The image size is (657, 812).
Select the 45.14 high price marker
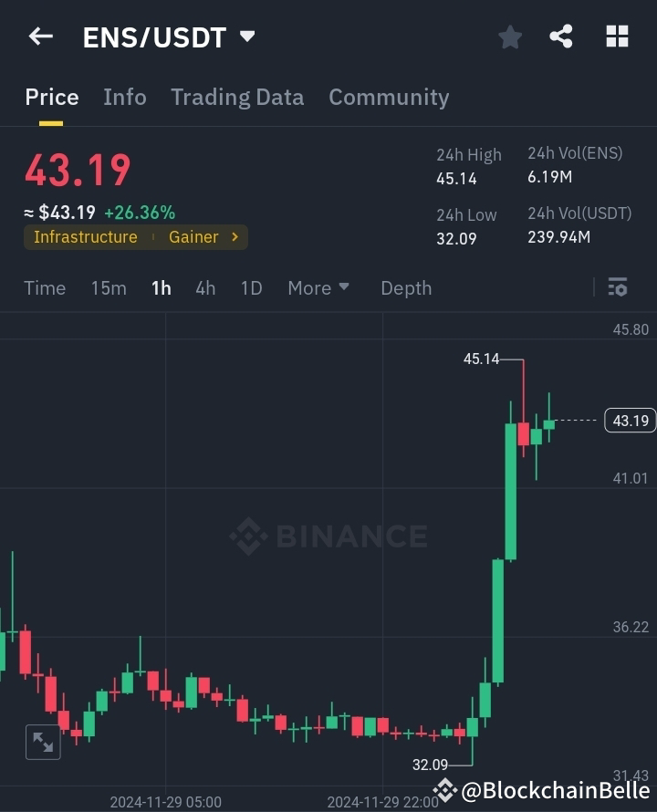482,359
